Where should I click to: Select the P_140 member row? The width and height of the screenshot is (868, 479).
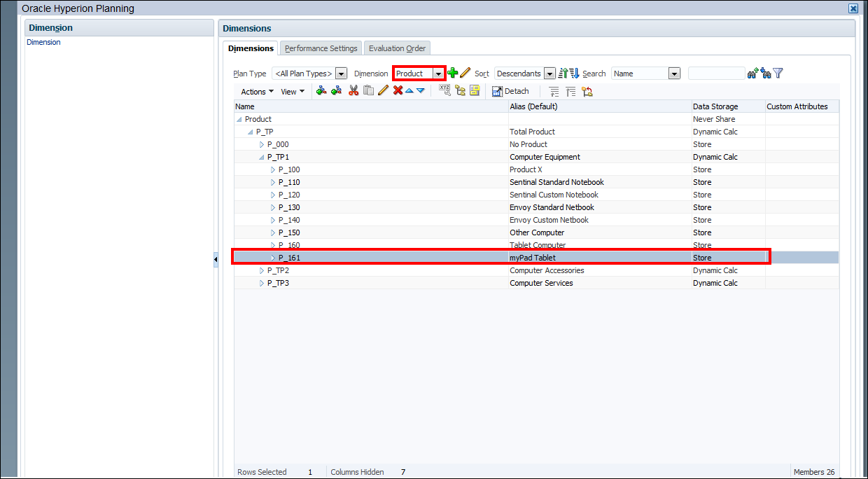coord(536,220)
